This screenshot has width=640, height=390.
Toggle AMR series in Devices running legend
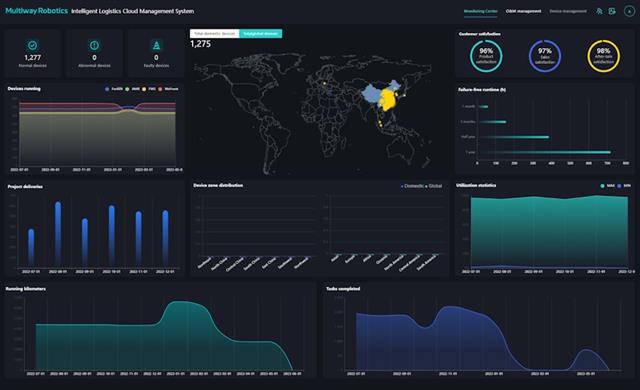tap(133, 89)
